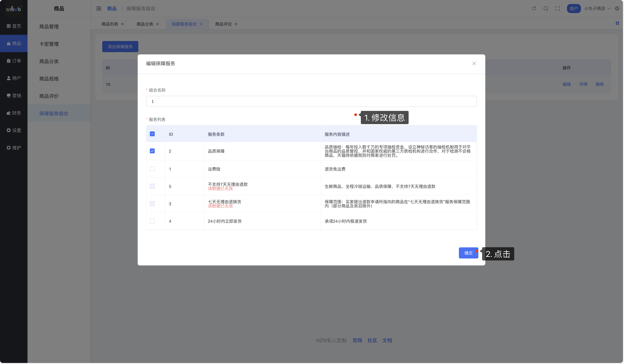
Task: Uncheck the 品质保障 service checkbox
Action: tap(152, 151)
